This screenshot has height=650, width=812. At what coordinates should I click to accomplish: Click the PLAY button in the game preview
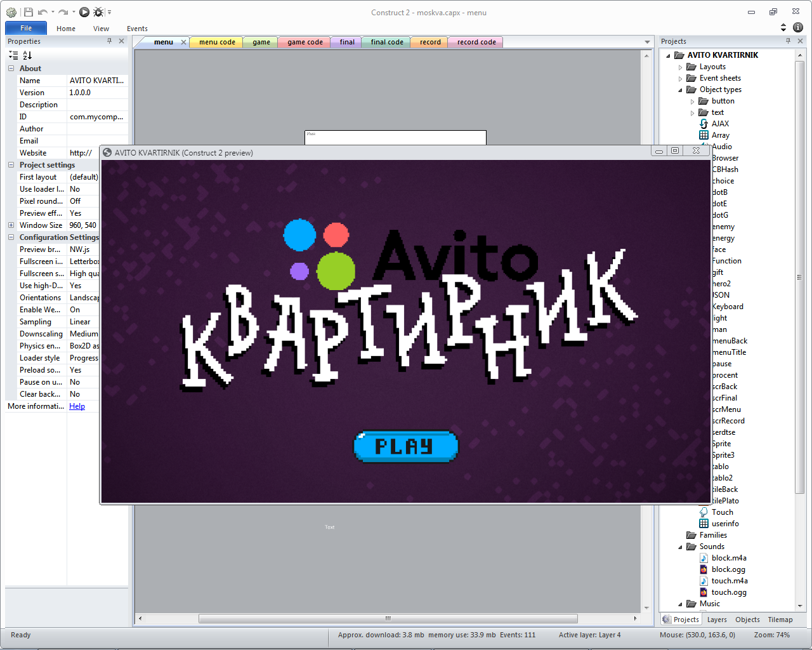coord(406,446)
